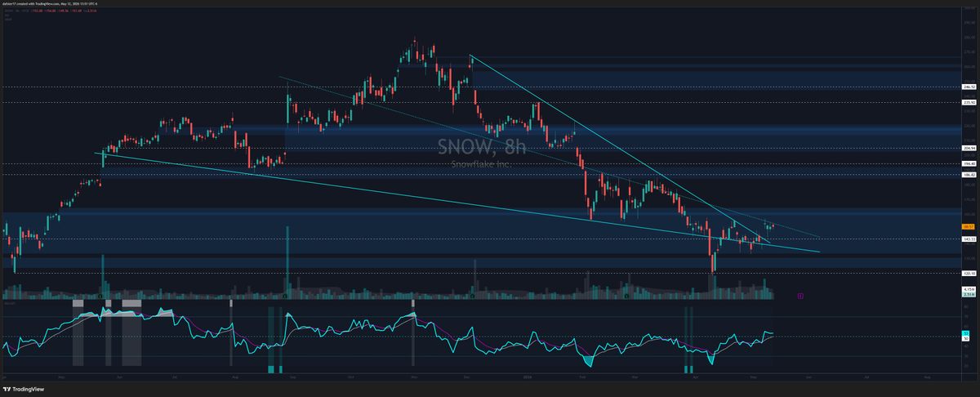980x397 pixels.
Task: Click the TradingView logo in bottom corner
Action: click(x=23, y=390)
